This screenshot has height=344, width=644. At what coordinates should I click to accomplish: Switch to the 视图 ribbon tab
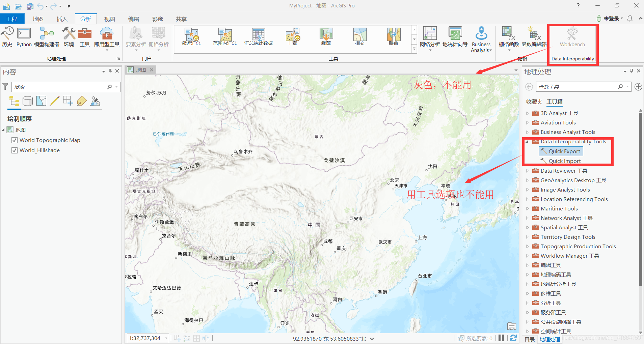(110, 19)
